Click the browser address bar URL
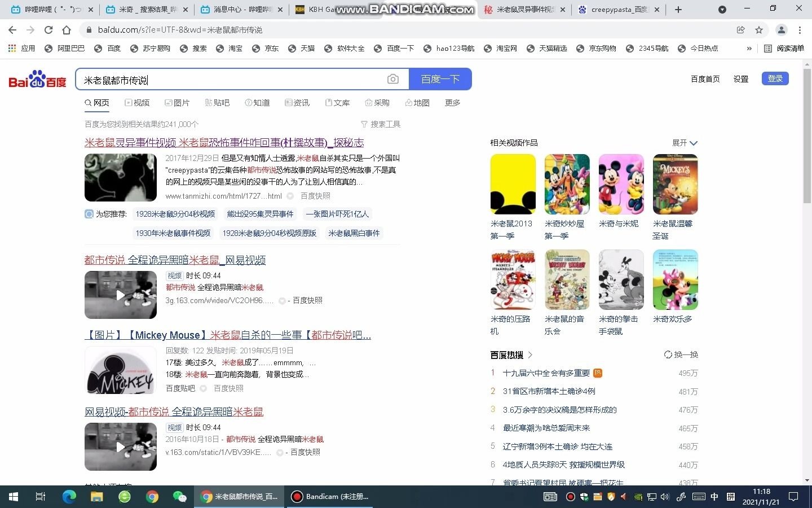 pyautogui.click(x=180, y=30)
